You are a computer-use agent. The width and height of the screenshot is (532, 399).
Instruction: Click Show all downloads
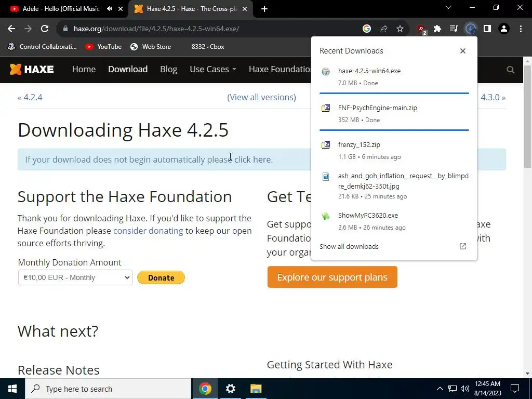349,247
